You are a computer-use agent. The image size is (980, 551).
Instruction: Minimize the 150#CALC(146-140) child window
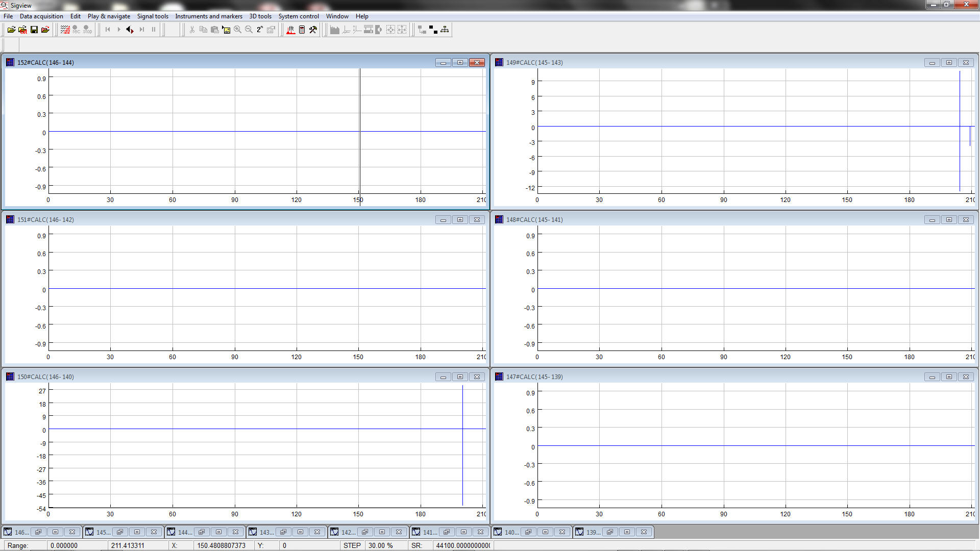click(443, 377)
